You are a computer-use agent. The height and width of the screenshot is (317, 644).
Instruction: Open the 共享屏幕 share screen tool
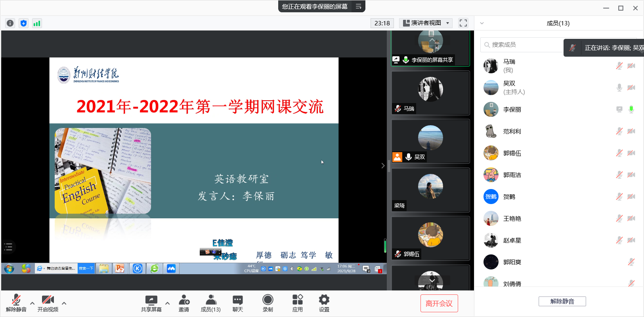pyautogui.click(x=151, y=303)
